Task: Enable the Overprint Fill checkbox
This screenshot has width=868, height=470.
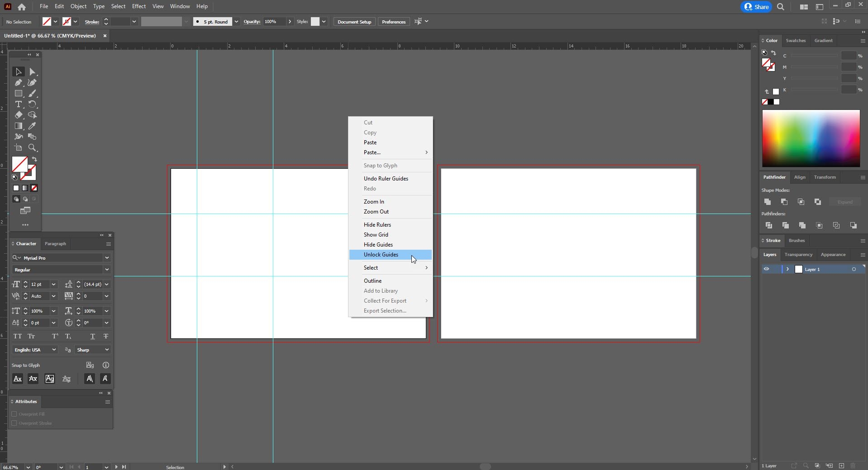Action: (14, 414)
